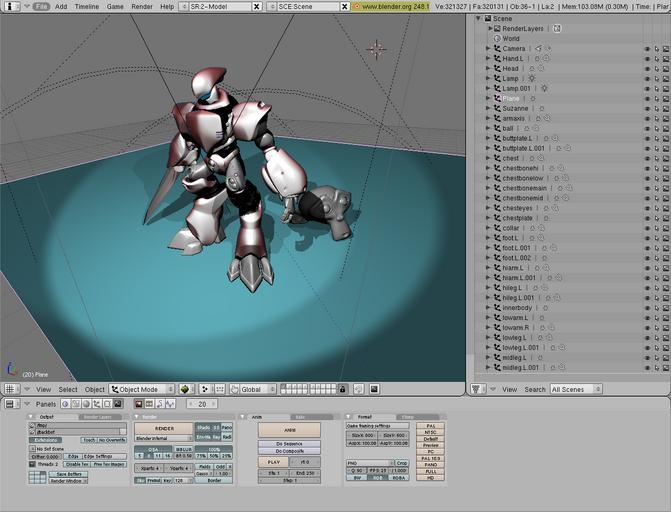The image size is (671, 512).
Task: Click the lamp data icon beside Lamp.001
Action: pyautogui.click(x=544, y=88)
